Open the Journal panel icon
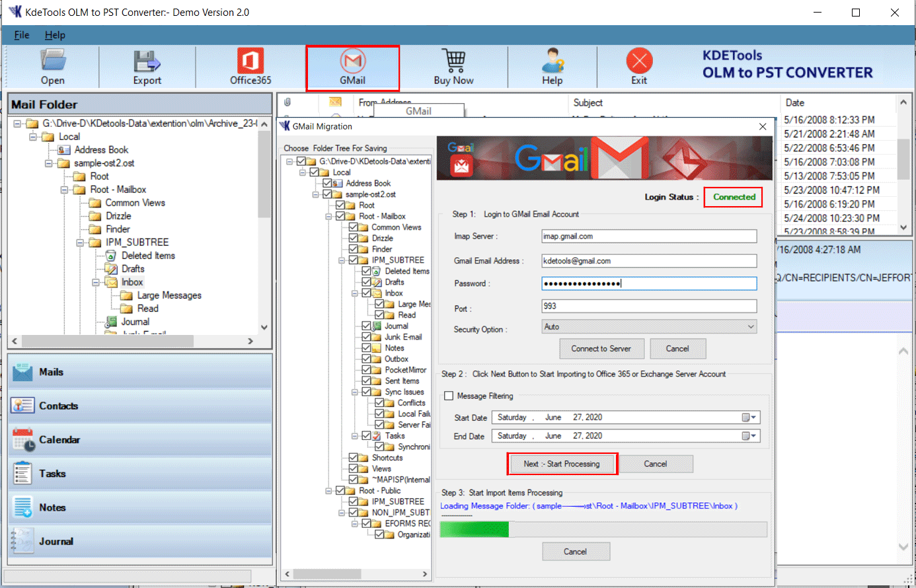 click(22, 541)
